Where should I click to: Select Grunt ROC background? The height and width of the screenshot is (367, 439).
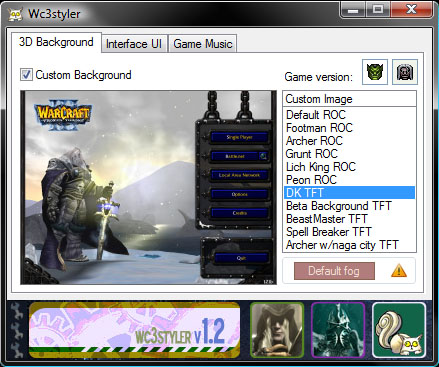[x=349, y=154]
